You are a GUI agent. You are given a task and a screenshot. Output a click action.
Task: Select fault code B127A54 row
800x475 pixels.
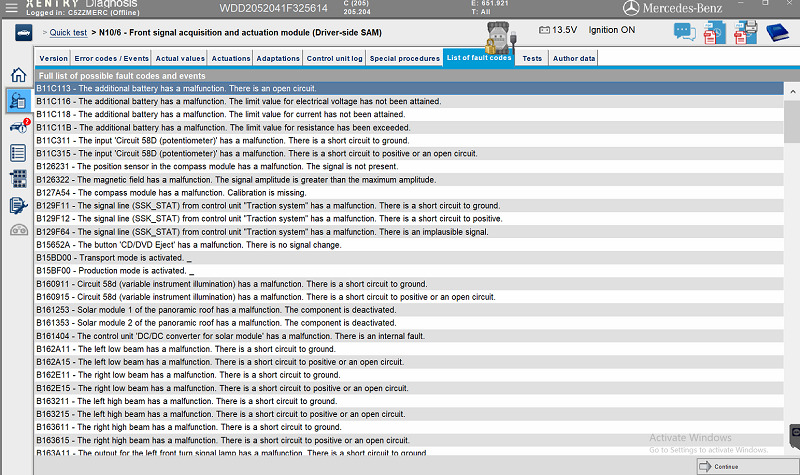click(x=409, y=193)
